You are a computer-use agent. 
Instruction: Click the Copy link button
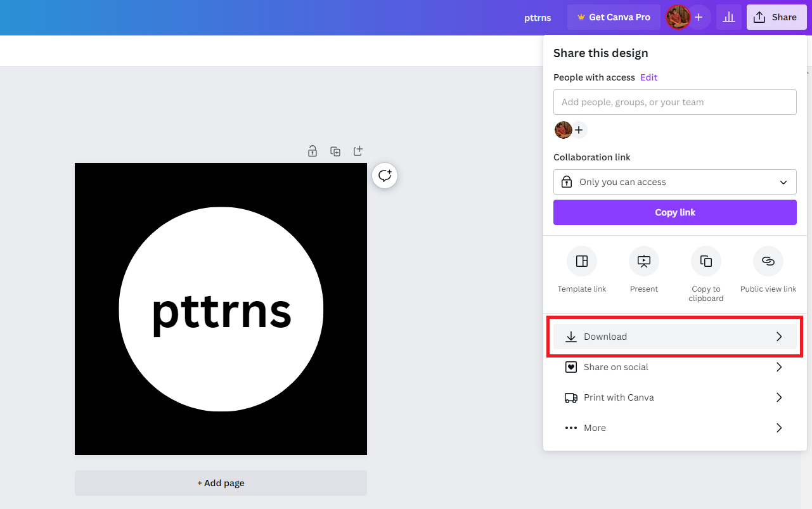pos(675,212)
